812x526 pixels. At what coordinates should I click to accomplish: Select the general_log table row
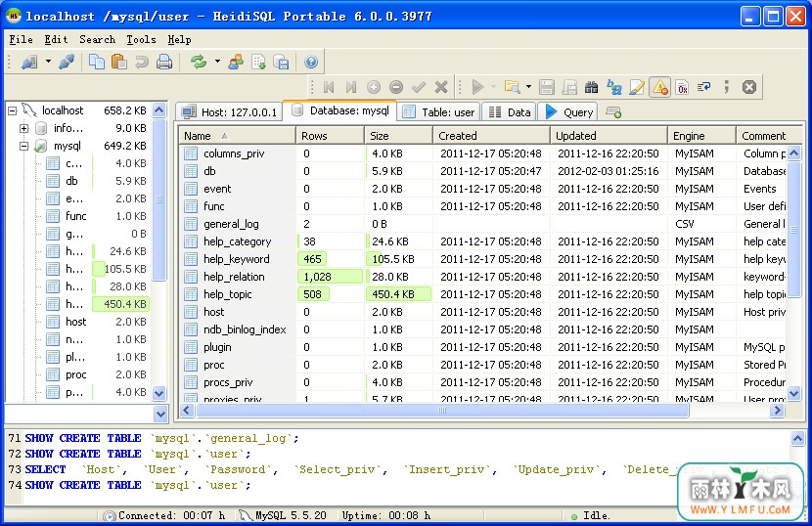tap(482, 224)
